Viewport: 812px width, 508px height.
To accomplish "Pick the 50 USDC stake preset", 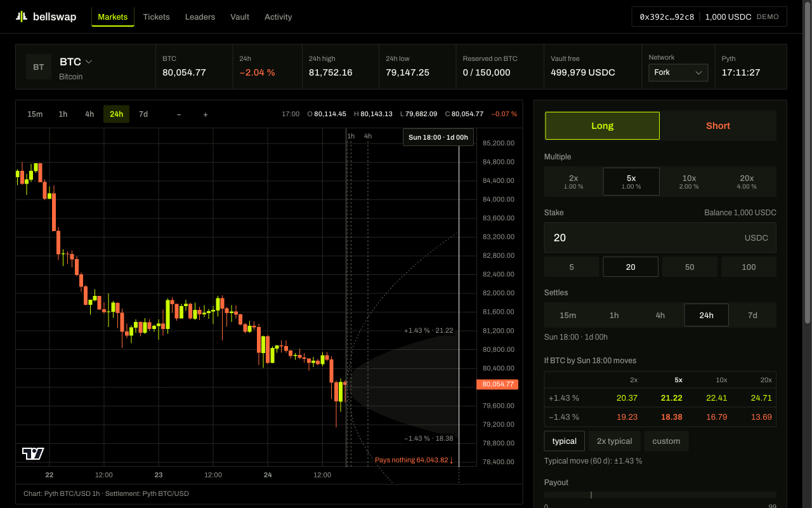I will click(690, 267).
